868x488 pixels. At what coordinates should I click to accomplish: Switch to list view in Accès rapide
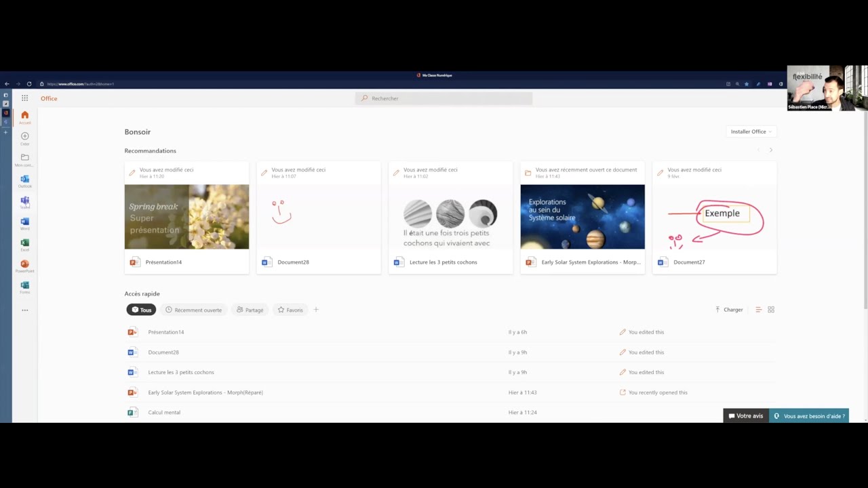pos(759,310)
